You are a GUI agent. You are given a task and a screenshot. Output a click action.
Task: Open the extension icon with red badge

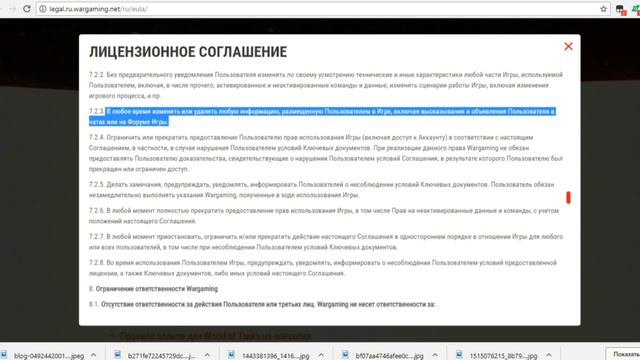[x=620, y=10]
